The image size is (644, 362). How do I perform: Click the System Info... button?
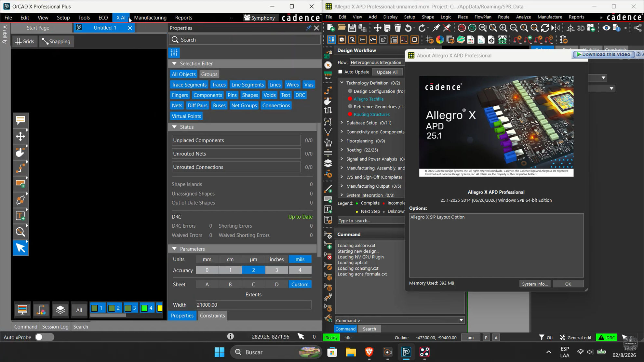click(x=535, y=284)
